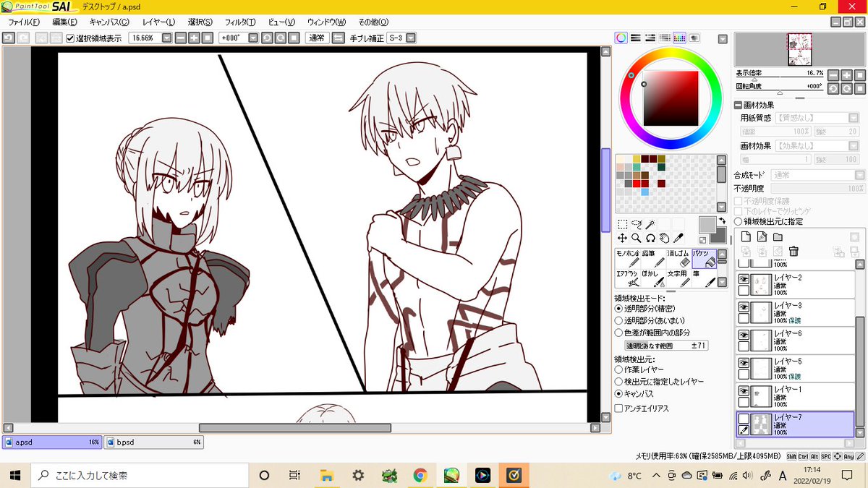Zoom out with toolbar minus button
The height and width of the screenshot is (488, 868).
tap(180, 38)
